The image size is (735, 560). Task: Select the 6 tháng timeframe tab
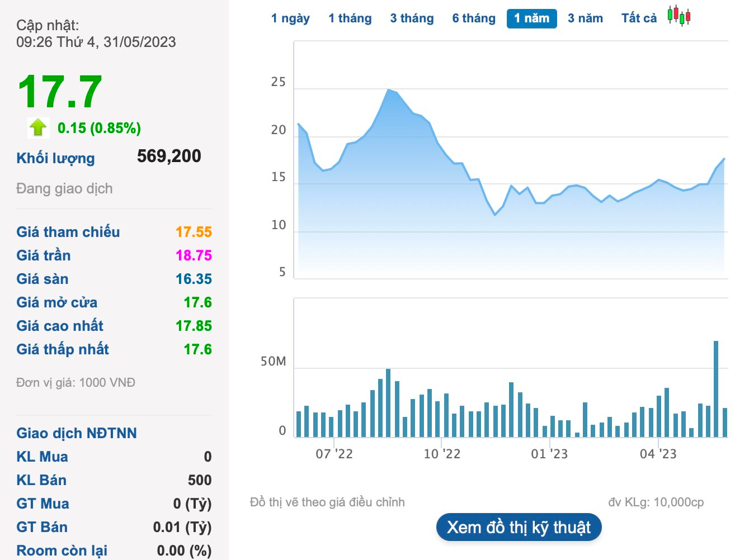(x=474, y=18)
